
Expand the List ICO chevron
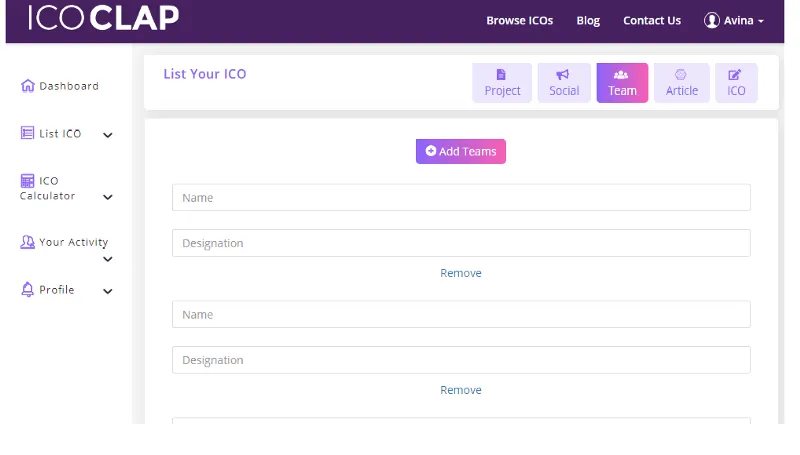point(108,135)
